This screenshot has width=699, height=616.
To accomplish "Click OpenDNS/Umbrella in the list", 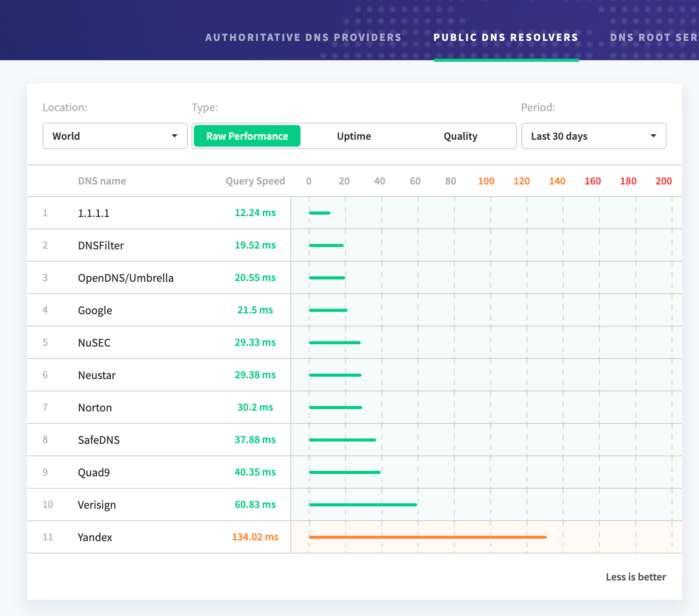I will [126, 278].
